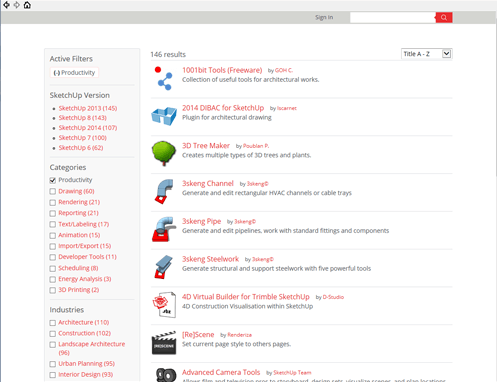Open the Advanced Camera Tools title link

point(221,372)
